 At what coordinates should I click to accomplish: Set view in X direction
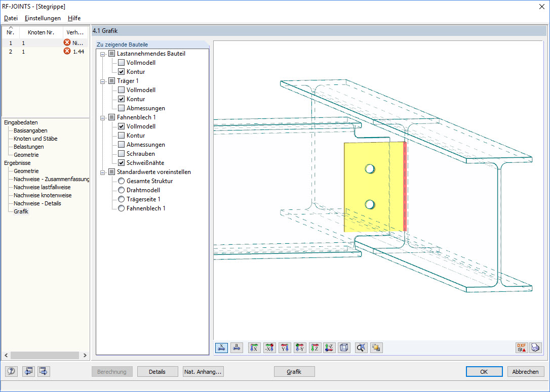[x=254, y=347]
